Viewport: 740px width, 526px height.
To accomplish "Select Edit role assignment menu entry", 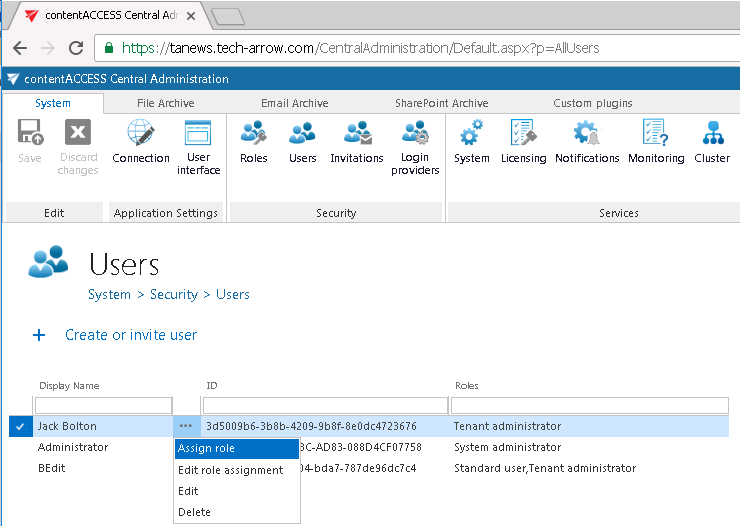I will (x=231, y=470).
